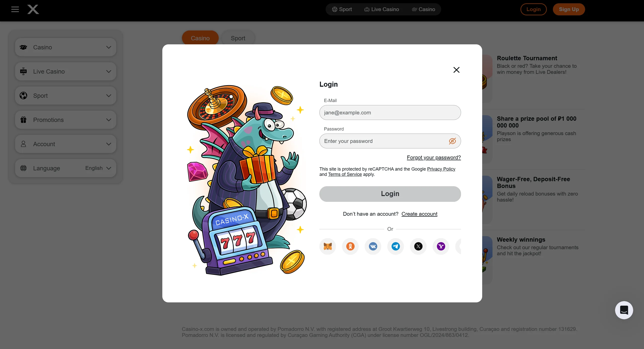This screenshot has height=349, width=644.
Task: Sign in with the X social icon
Action: pos(418,246)
